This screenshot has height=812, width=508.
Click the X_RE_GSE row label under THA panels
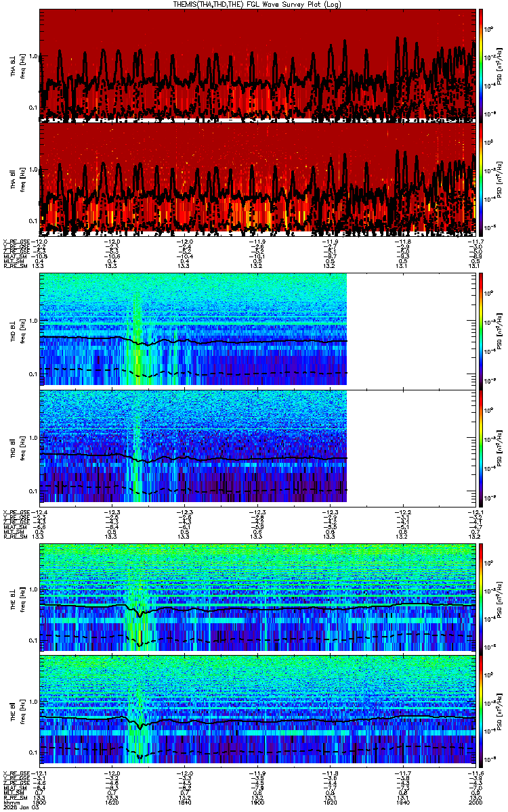[16, 242]
